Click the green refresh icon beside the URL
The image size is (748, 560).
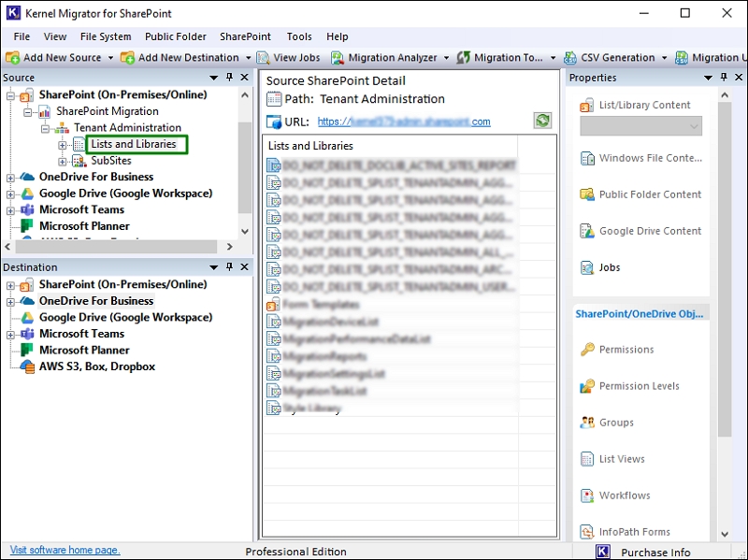click(x=542, y=121)
